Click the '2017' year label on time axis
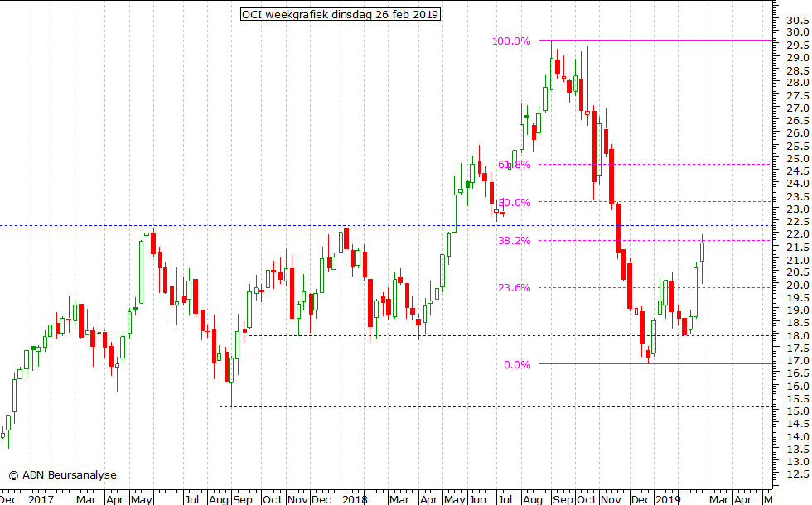The height and width of the screenshot is (505, 812). (x=41, y=499)
